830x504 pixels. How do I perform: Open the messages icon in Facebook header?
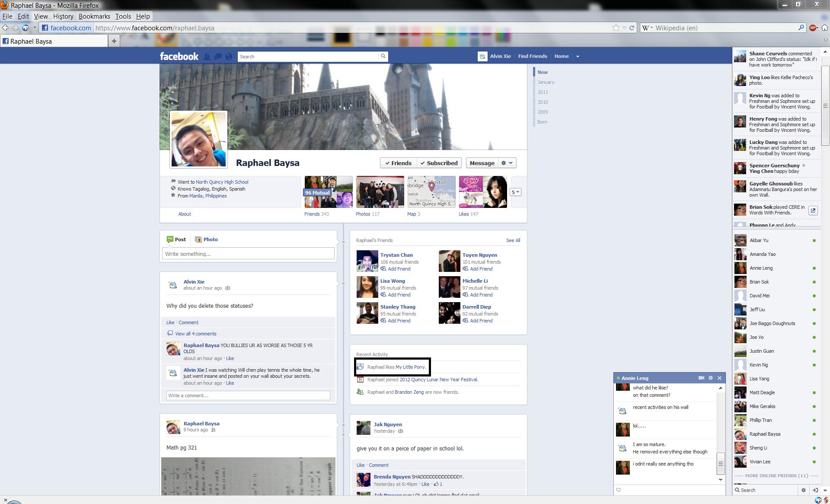click(218, 57)
